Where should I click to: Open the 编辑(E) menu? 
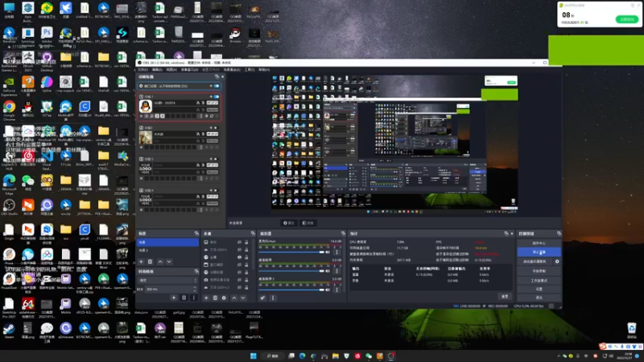(157, 70)
